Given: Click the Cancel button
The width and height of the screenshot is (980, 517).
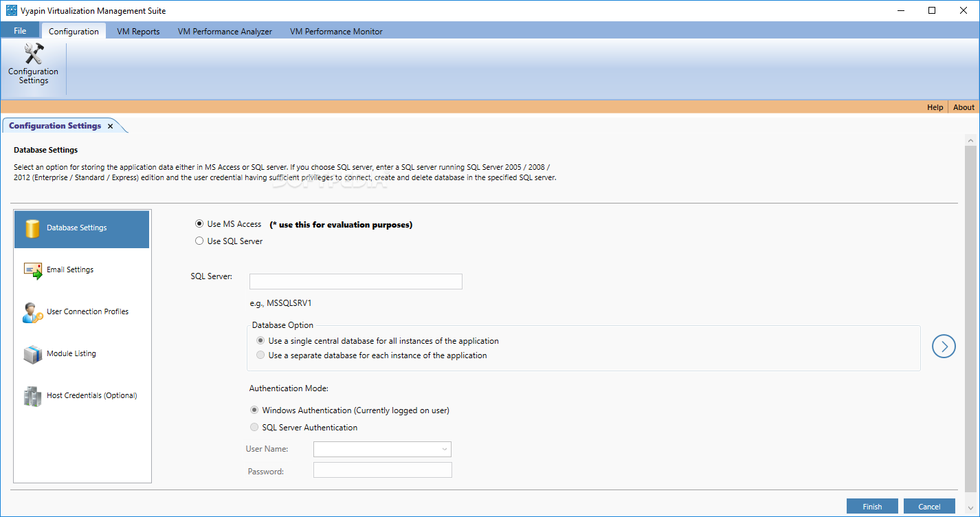Looking at the screenshot, I should coord(929,507).
